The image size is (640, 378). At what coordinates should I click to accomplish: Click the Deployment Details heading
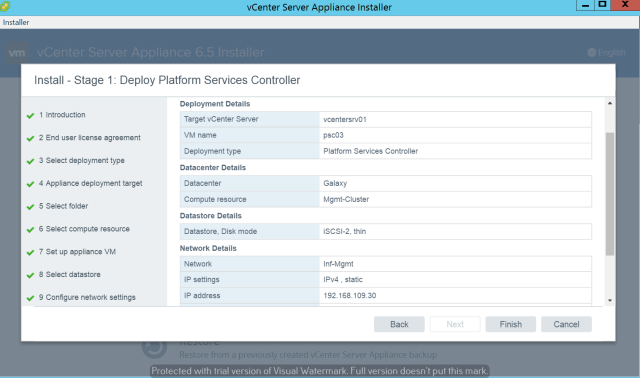(215, 104)
